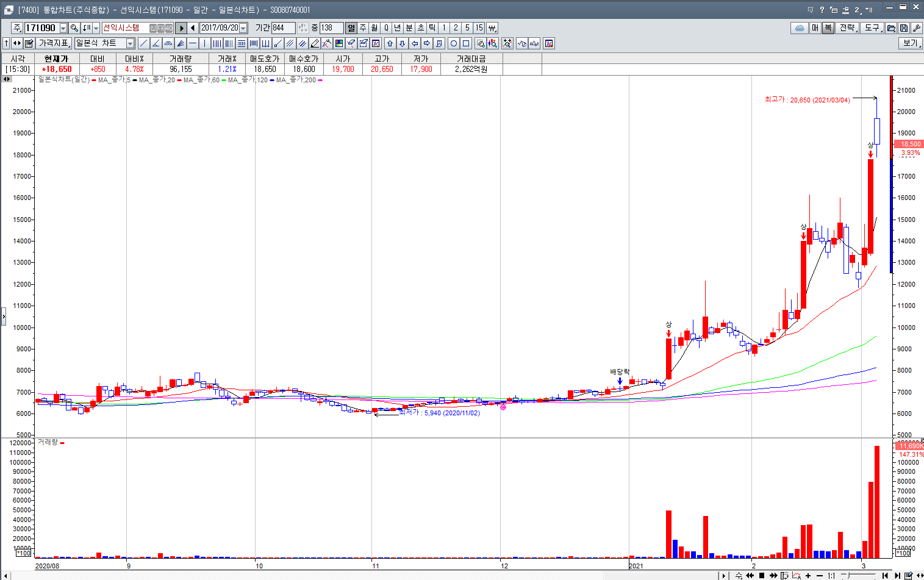Open the 도구 tools menu
Viewport: 924px width, 580px height.
873,28
